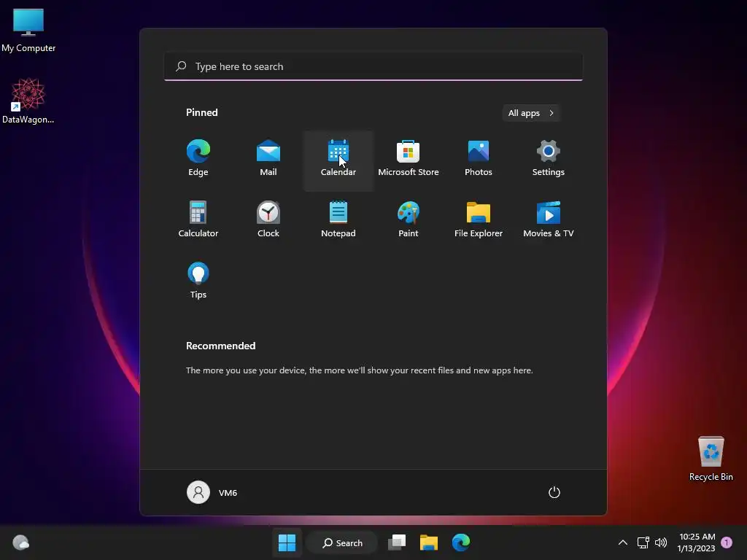747x560 pixels.
Task: Open the Tips app
Action: point(198,281)
